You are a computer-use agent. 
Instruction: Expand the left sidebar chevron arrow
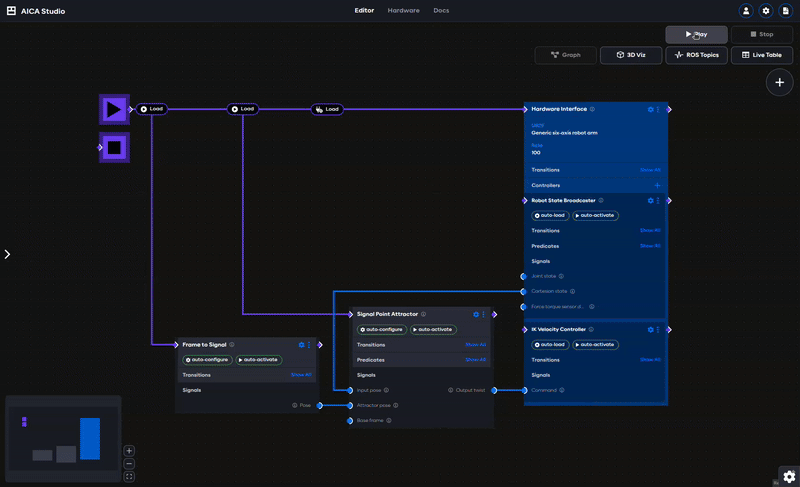(7, 254)
